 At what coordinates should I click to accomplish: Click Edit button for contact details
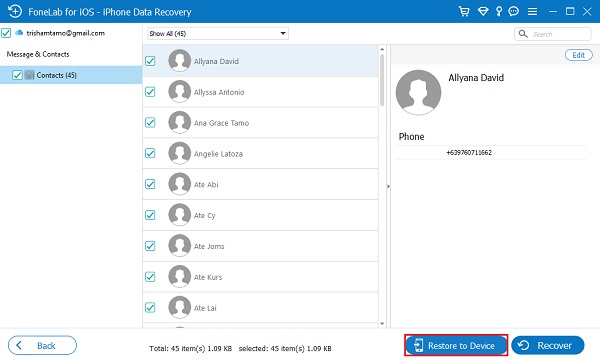579,55
